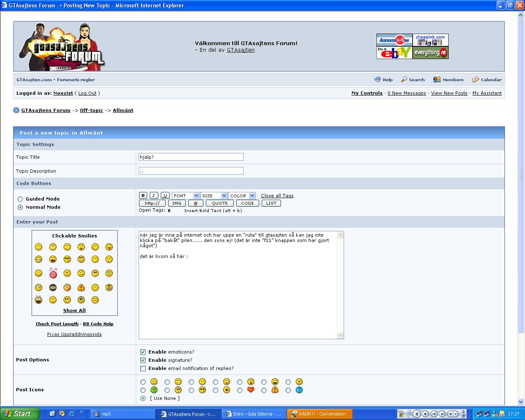Click the QUOTE code button
The width and height of the screenshot is (525, 420).
[219, 203]
